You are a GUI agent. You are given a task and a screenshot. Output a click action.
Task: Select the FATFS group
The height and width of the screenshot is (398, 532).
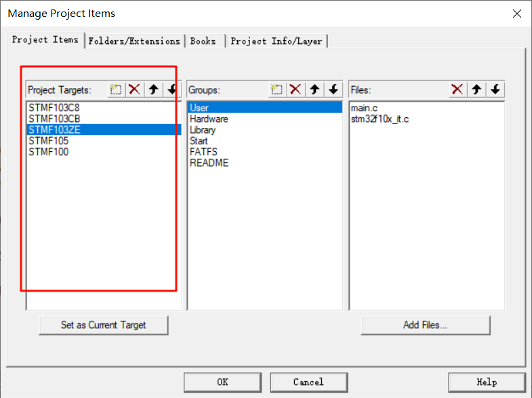point(265,152)
